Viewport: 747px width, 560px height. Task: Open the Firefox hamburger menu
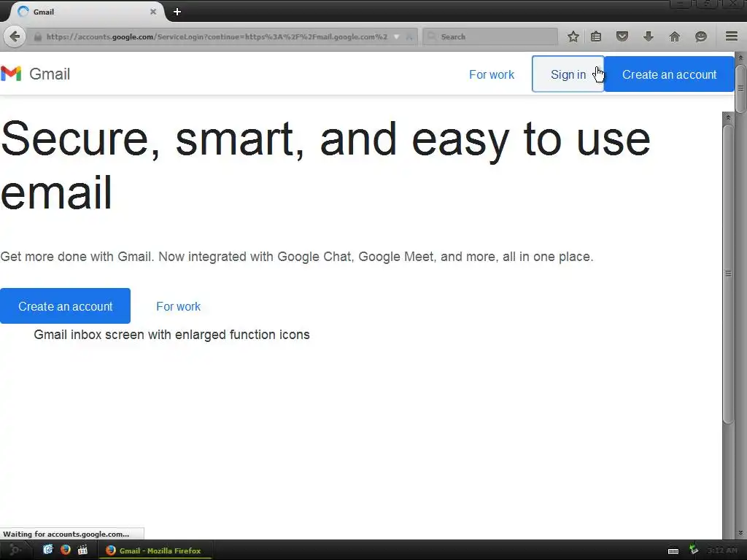pyautogui.click(x=731, y=36)
